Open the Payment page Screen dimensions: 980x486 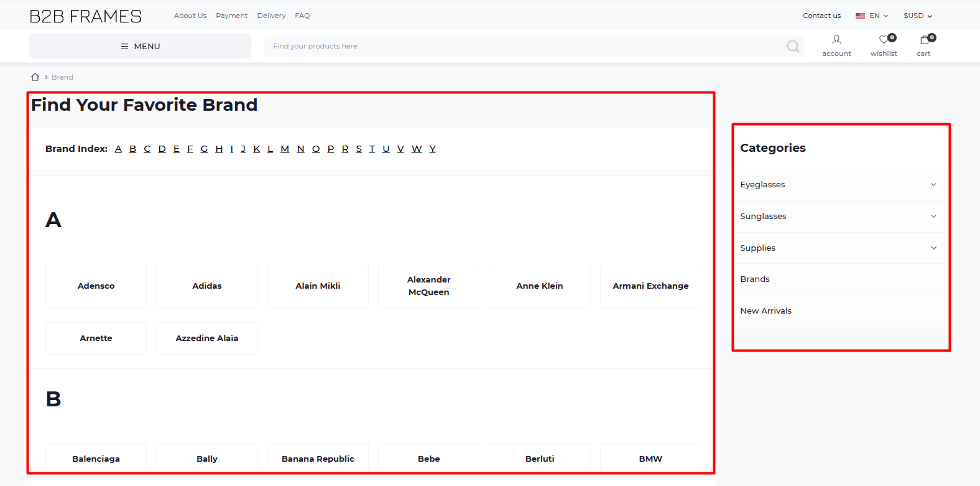pyautogui.click(x=232, y=16)
